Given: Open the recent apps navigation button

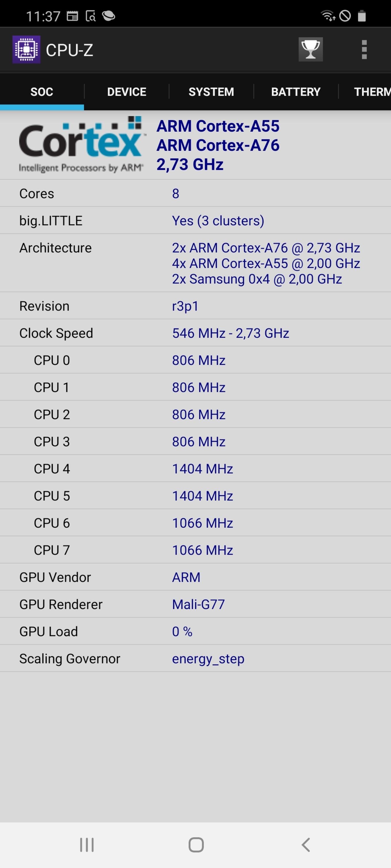Looking at the screenshot, I should (x=87, y=845).
